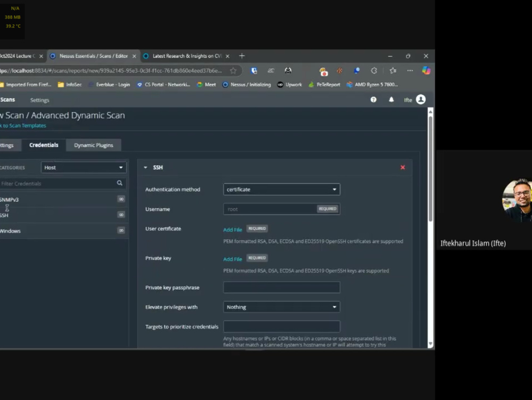Add SNMPv3 credential via infinity icon
This screenshot has width=532, height=400.
121,199
